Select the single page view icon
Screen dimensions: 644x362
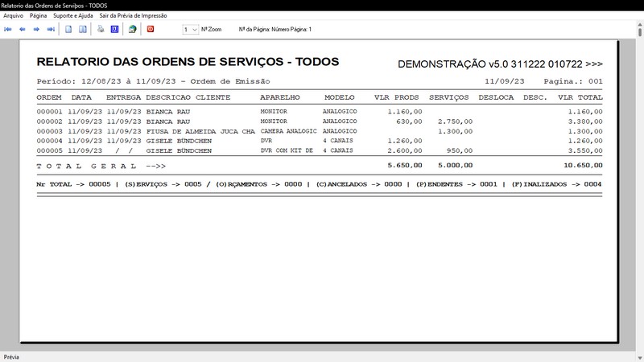[68, 29]
